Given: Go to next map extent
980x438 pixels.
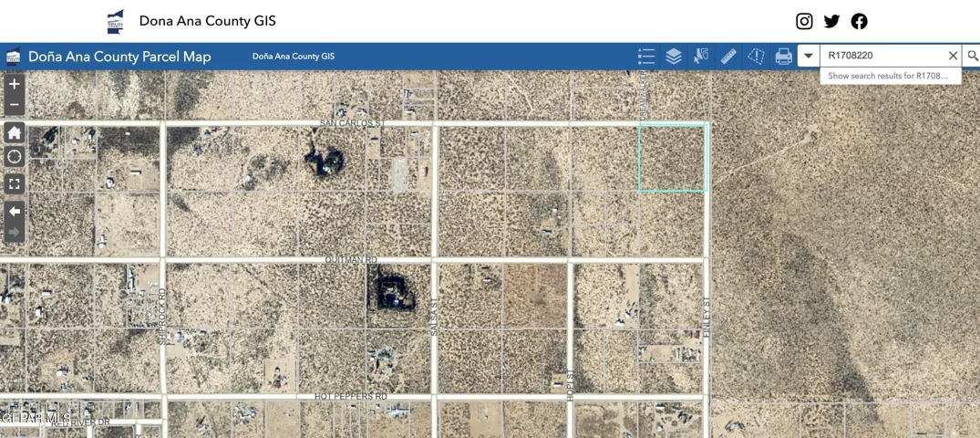Looking at the screenshot, I should (15, 232).
